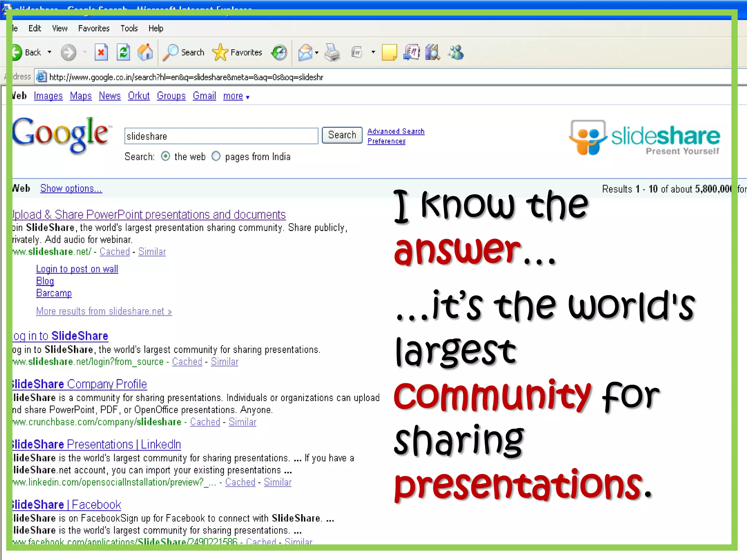The height and width of the screenshot is (560, 747).
Task: Click the Translate toolbar icon
Action: click(412, 52)
